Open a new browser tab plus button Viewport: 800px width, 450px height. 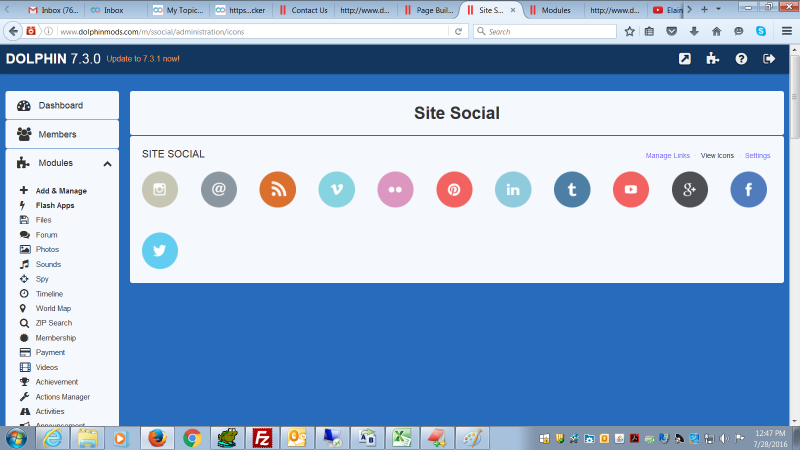coord(704,10)
